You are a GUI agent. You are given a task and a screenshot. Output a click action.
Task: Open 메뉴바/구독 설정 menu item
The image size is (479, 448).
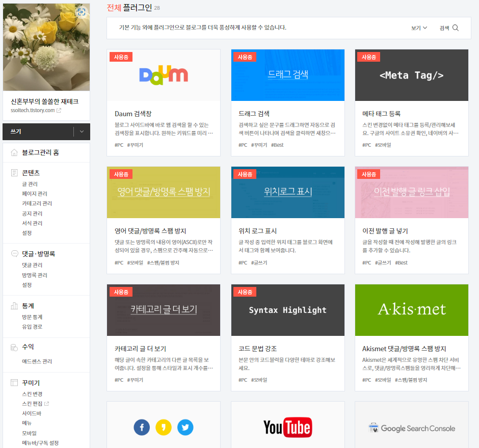click(40, 443)
